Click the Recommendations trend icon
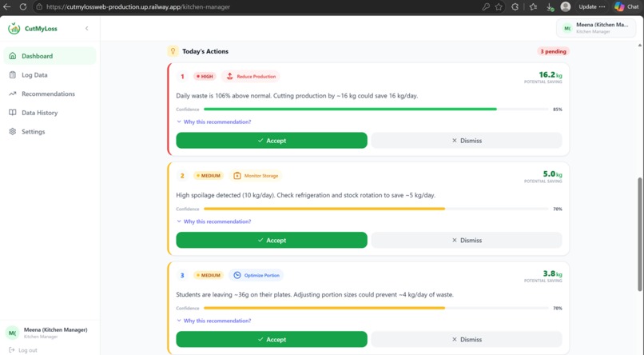 tap(13, 94)
